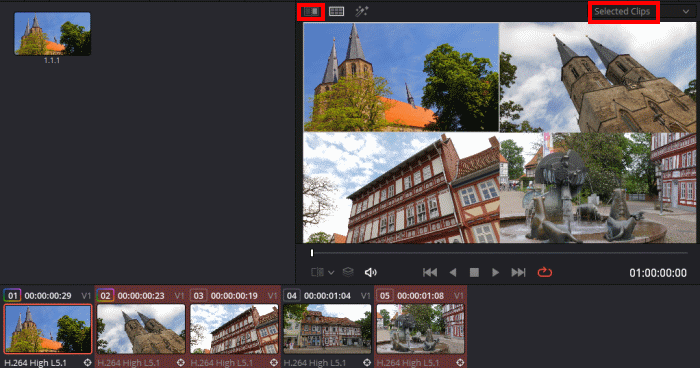Expand the overlay mode dropdown arrow
The height and width of the screenshot is (368, 700).
[331, 272]
